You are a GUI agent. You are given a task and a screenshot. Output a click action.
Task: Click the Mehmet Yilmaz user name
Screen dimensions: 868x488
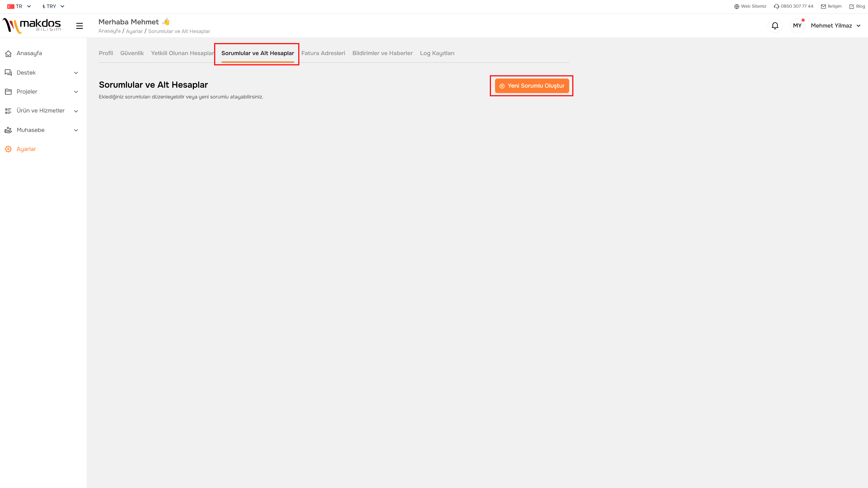[831, 26]
